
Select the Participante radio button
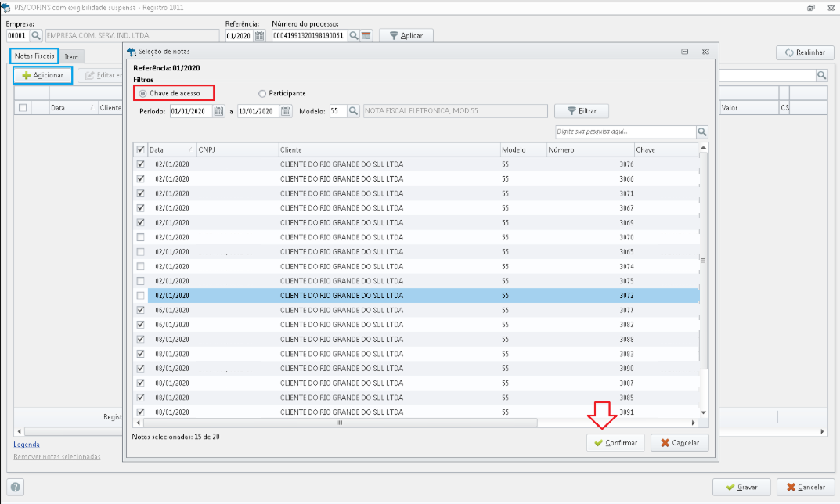pos(262,93)
